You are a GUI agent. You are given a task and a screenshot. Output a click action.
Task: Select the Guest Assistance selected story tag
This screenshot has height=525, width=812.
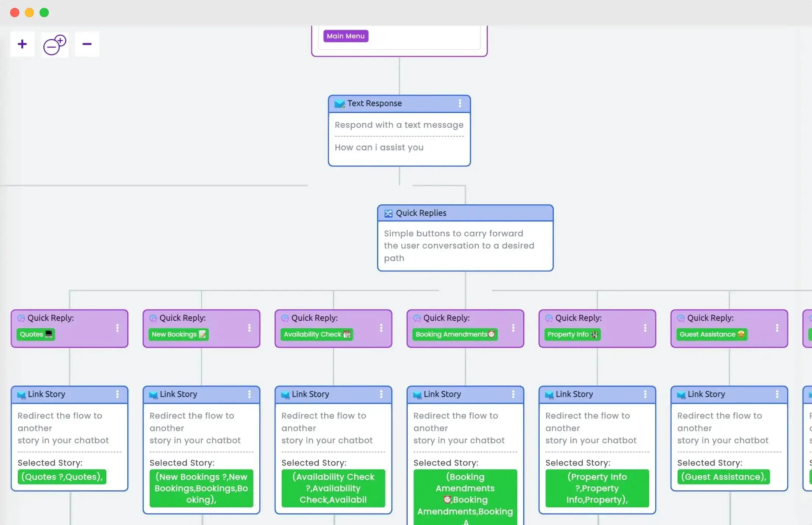click(x=723, y=477)
